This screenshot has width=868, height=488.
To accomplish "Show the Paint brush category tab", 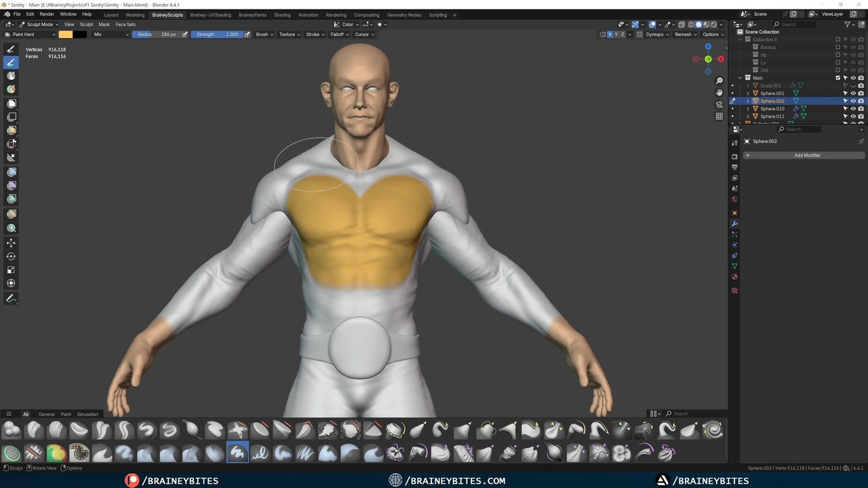I will [66, 414].
